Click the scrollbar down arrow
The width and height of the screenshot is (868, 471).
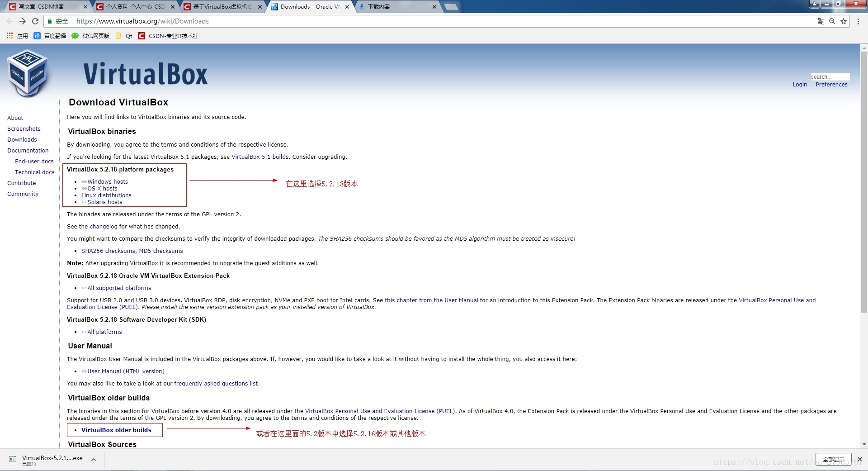(864, 444)
